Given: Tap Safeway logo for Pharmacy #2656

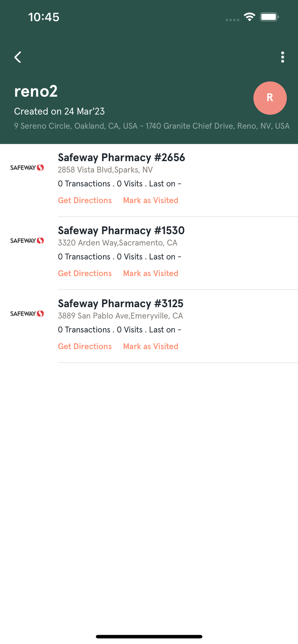Looking at the screenshot, I should [27, 167].
